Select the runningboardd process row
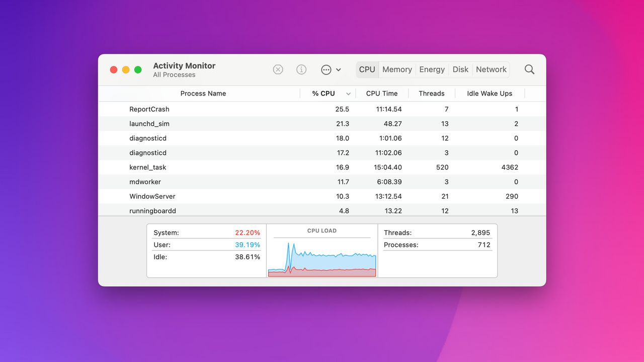This screenshot has width=644, height=362. [322, 211]
